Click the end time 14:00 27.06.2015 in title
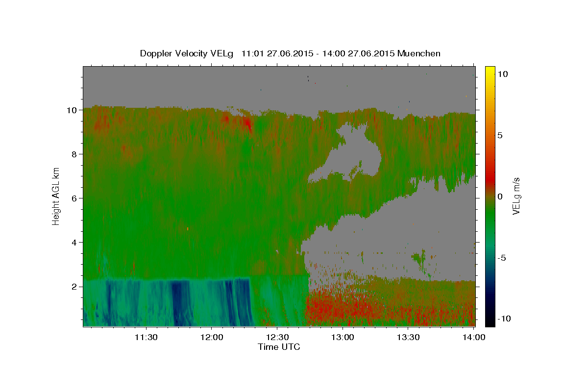588x392 pixels. (359, 53)
